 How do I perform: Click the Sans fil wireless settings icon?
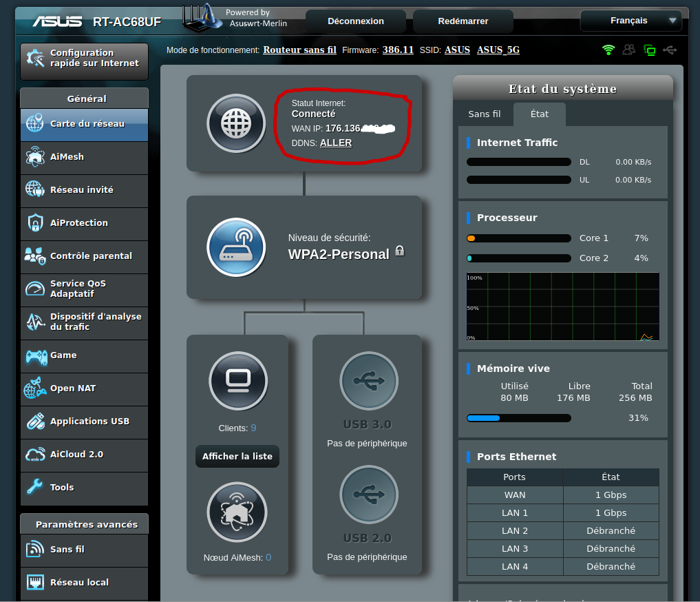tap(35, 549)
